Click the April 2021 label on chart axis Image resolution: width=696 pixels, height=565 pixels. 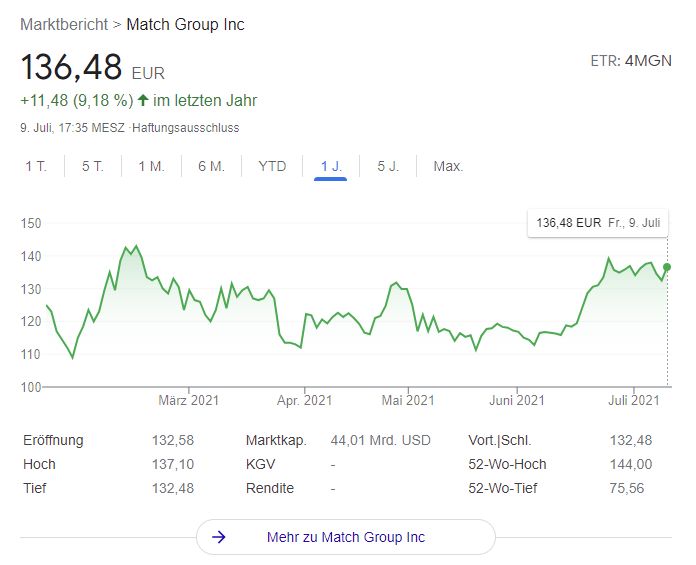coord(304,401)
